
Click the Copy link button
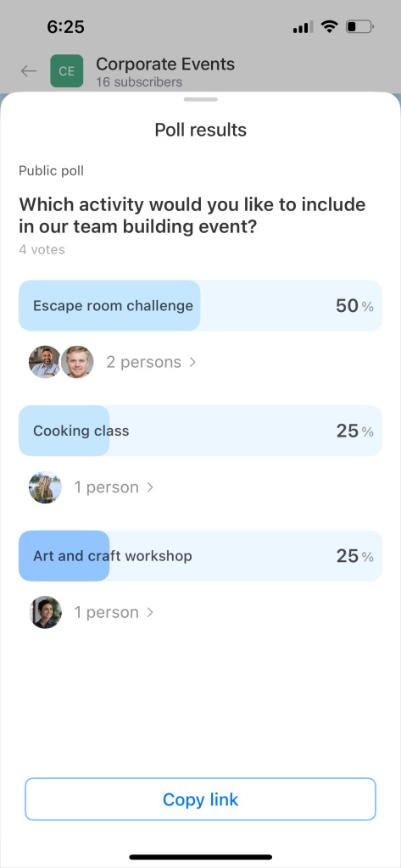pos(200,798)
